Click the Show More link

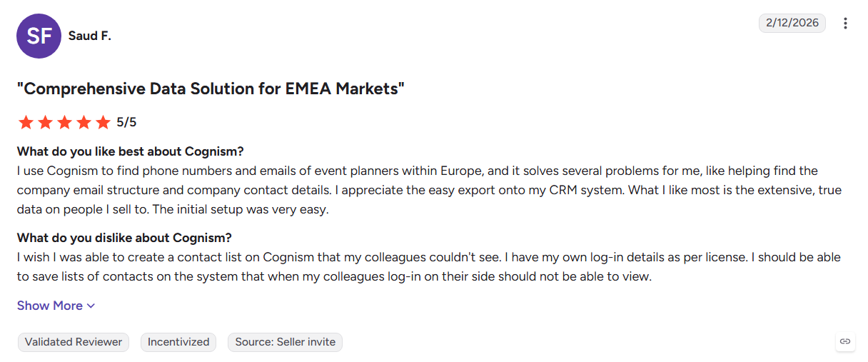tap(56, 306)
